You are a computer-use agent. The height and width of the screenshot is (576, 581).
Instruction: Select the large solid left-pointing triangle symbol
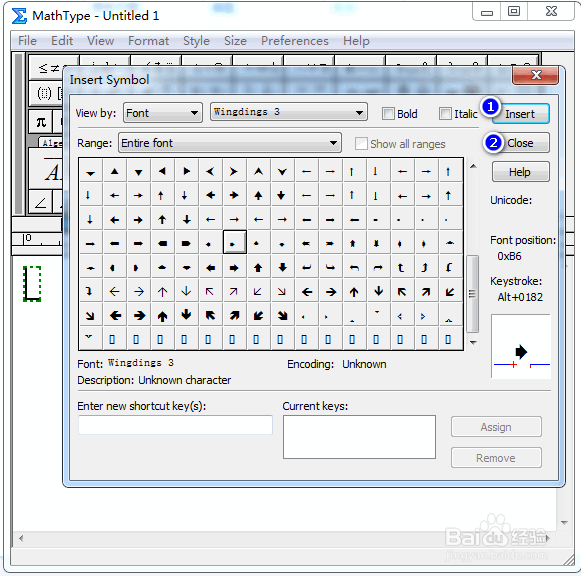pyautogui.click(x=162, y=171)
